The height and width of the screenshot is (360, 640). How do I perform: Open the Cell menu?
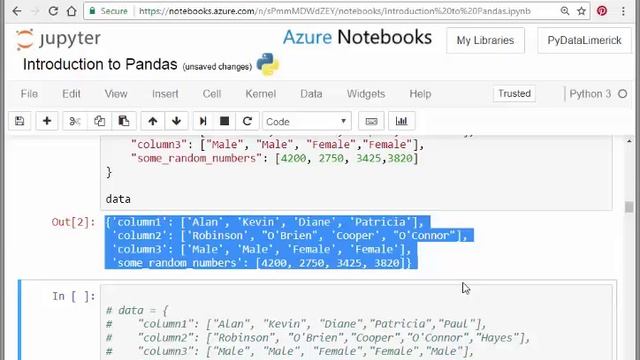[x=212, y=94]
